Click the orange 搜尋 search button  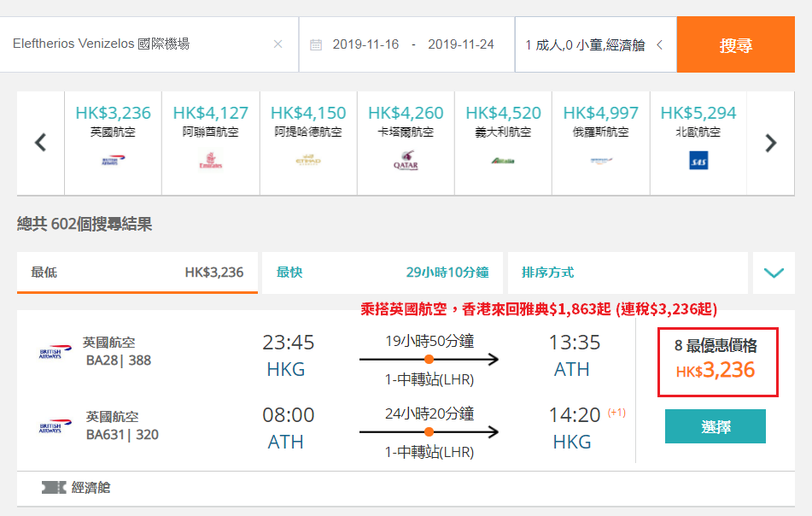point(735,44)
